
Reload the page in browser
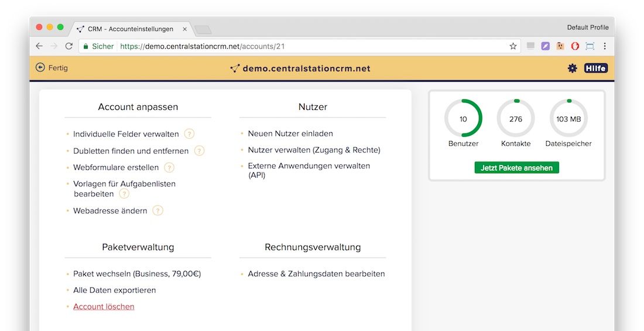(69, 46)
